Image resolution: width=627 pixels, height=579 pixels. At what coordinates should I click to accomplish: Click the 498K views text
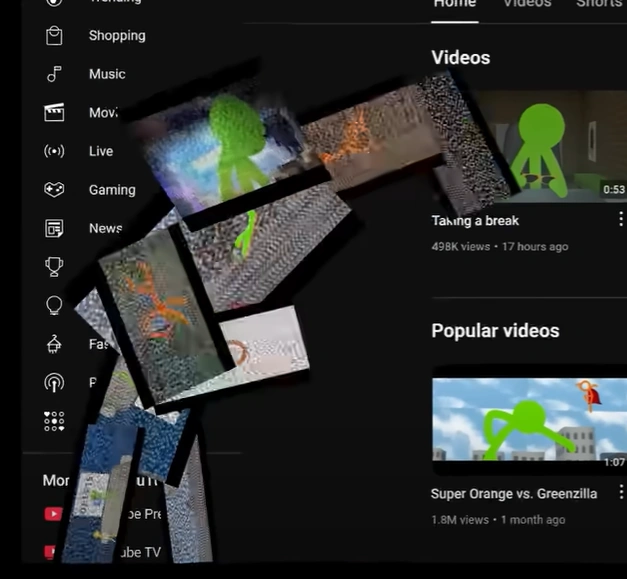pos(461,246)
